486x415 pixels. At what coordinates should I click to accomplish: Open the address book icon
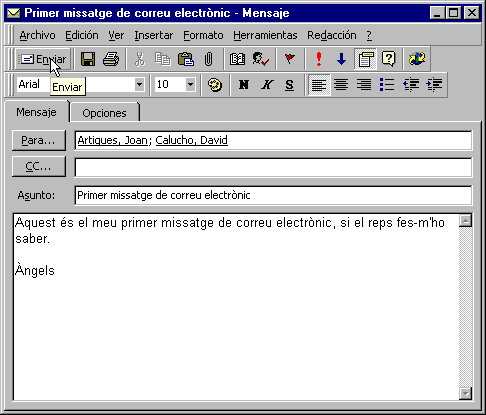[237, 59]
